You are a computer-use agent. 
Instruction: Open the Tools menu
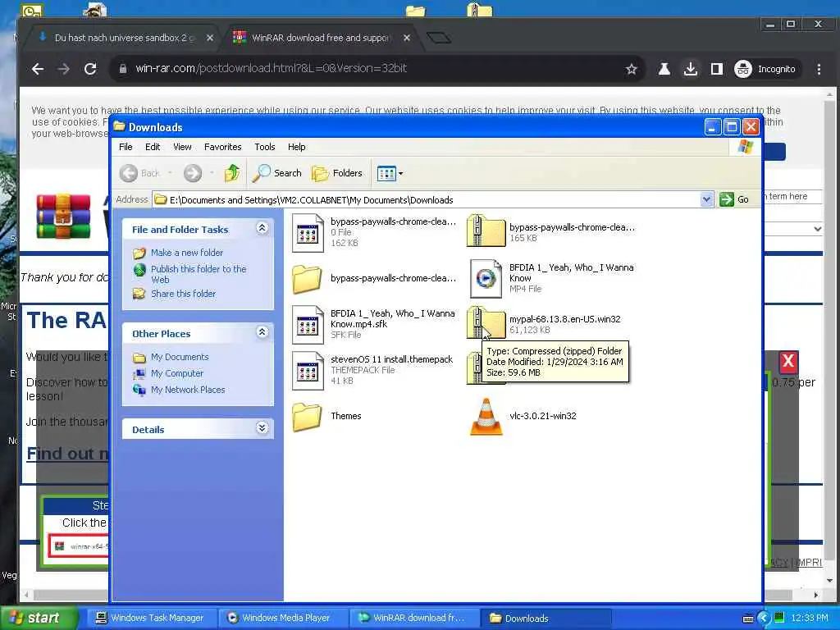coord(265,147)
